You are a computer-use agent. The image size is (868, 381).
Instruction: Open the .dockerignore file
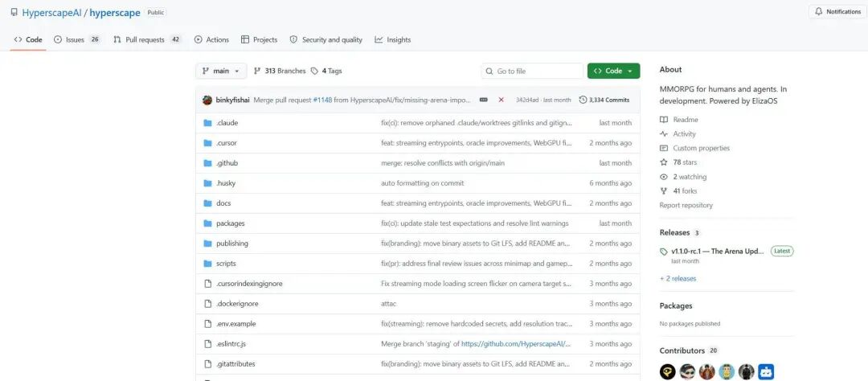click(x=237, y=304)
